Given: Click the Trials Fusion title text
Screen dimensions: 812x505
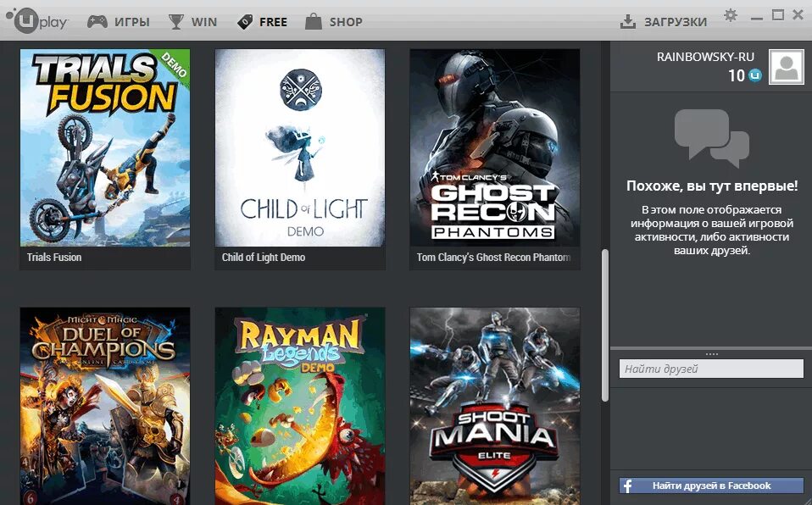Looking at the screenshot, I should 54,257.
